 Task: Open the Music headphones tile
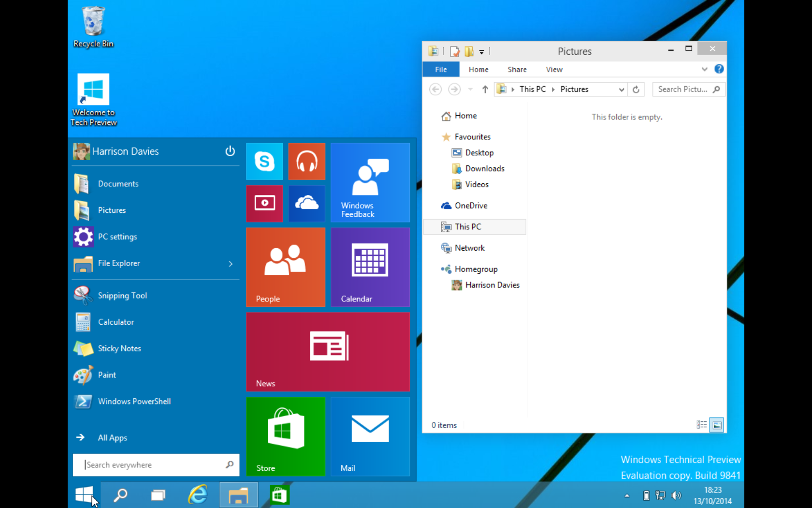point(307,162)
